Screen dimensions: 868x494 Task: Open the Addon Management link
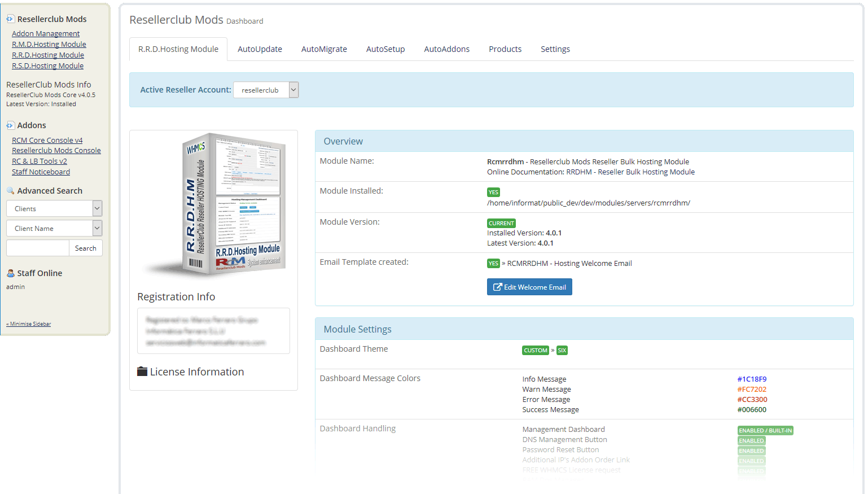[46, 34]
